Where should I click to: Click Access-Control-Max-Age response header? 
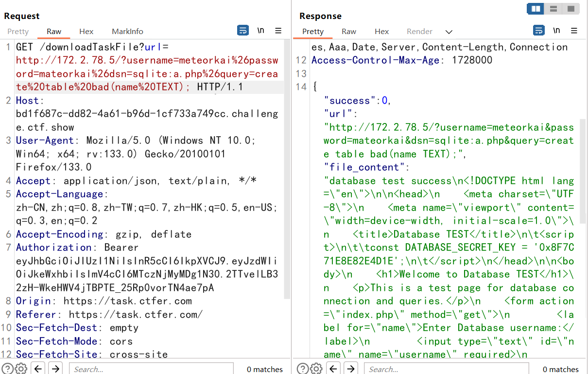(x=402, y=60)
